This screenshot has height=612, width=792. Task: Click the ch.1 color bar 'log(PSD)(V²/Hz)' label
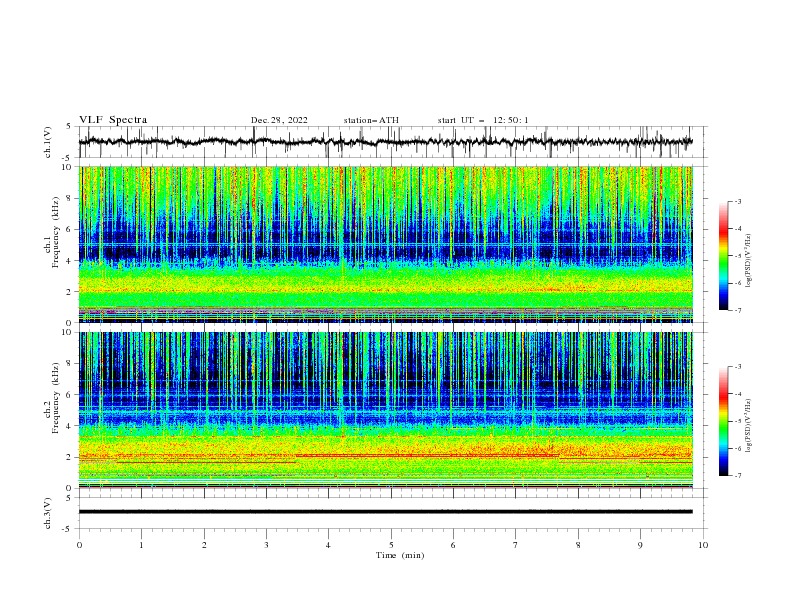click(749, 261)
